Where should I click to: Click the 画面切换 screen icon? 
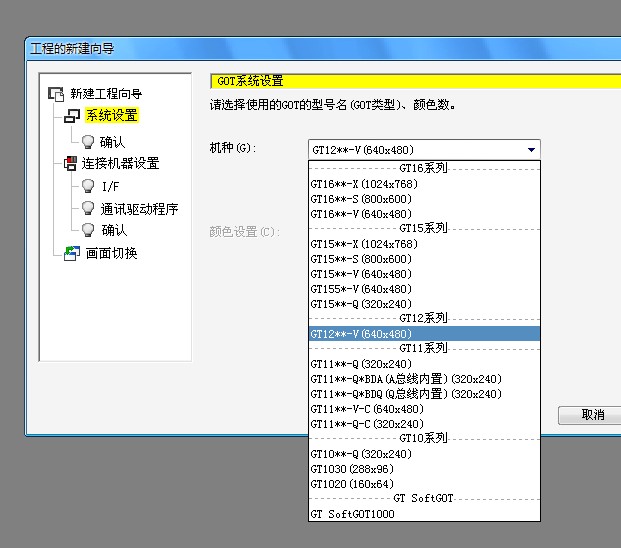pyautogui.click(x=70, y=253)
